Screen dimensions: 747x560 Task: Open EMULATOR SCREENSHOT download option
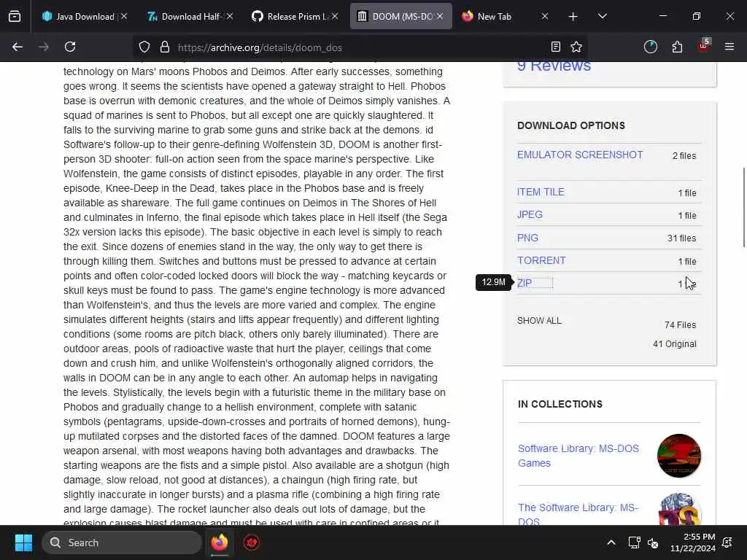click(x=580, y=155)
